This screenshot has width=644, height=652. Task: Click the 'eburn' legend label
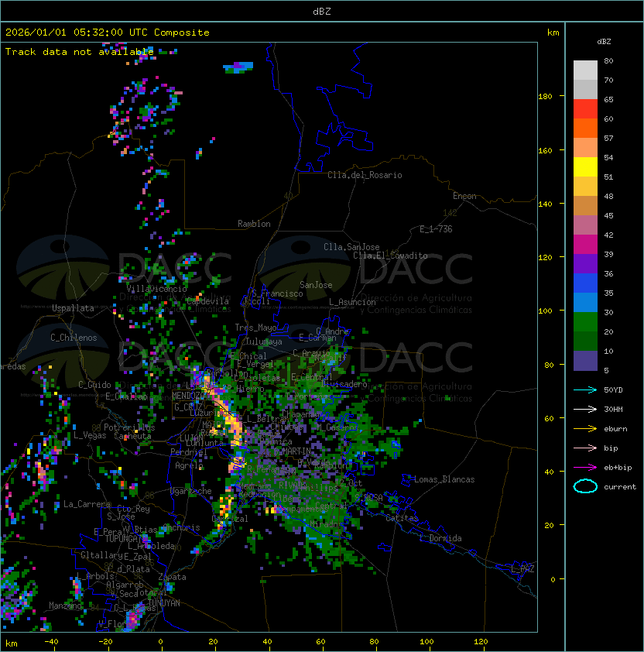pos(615,429)
